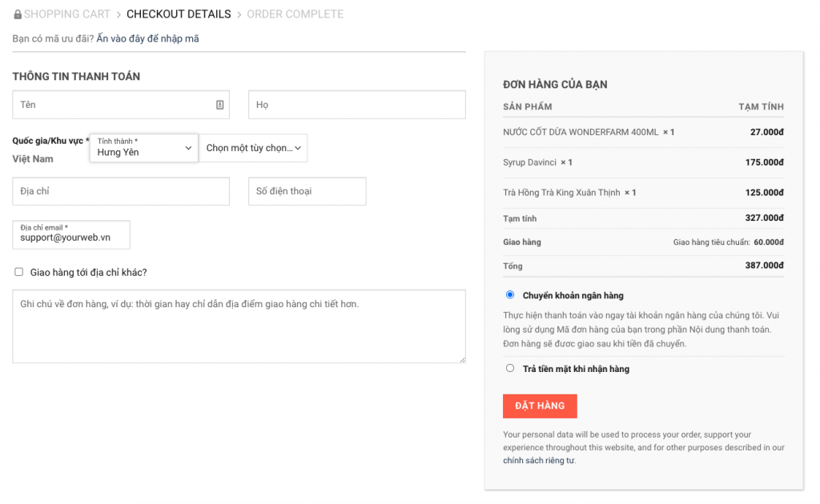Viewport: 820px width, 504px height.
Task: Select Trả tiền mặt khi nhận hàng option
Action: pyautogui.click(x=510, y=369)
